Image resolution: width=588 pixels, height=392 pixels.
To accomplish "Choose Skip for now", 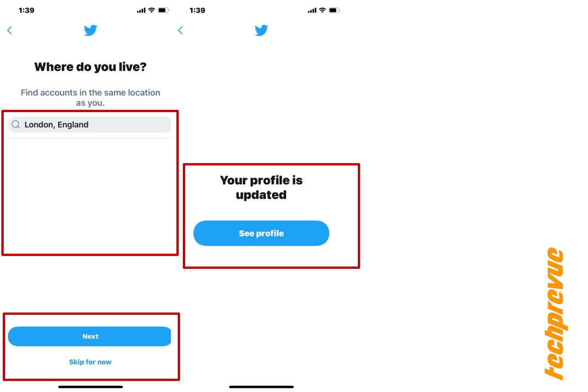I will tap(90, 362).
